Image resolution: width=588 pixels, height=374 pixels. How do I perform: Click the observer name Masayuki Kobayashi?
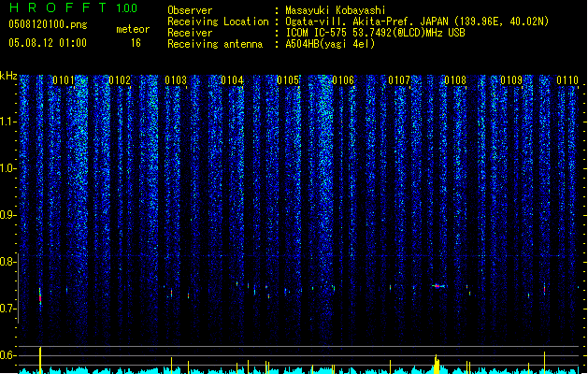point(336,10)
